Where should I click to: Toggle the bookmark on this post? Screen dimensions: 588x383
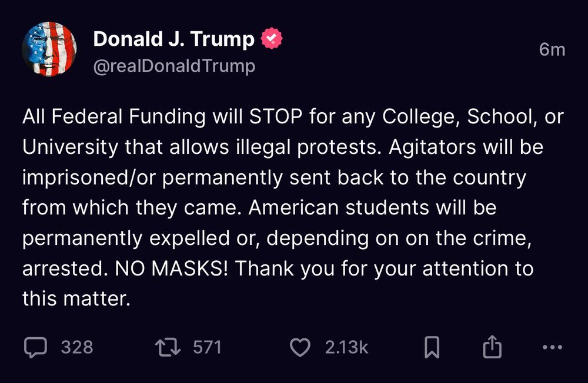[431, 347]
